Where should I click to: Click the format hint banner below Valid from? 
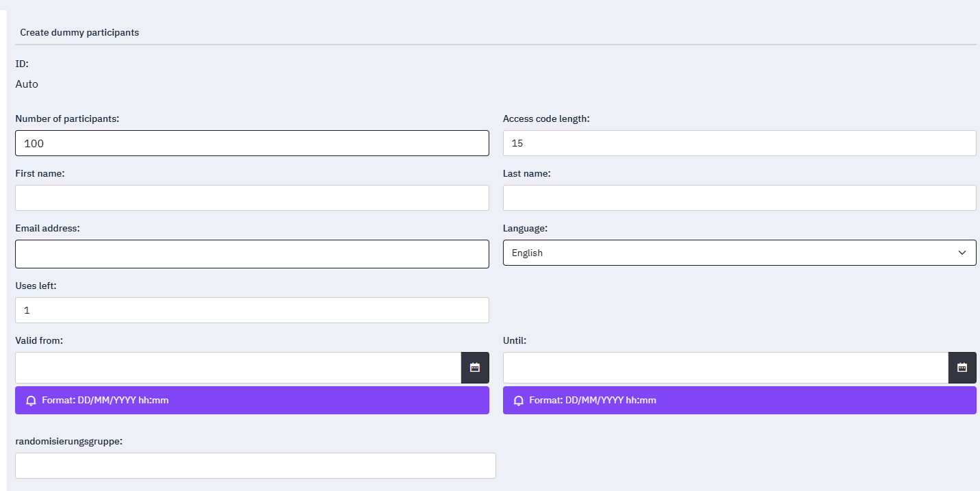[252, 401]
